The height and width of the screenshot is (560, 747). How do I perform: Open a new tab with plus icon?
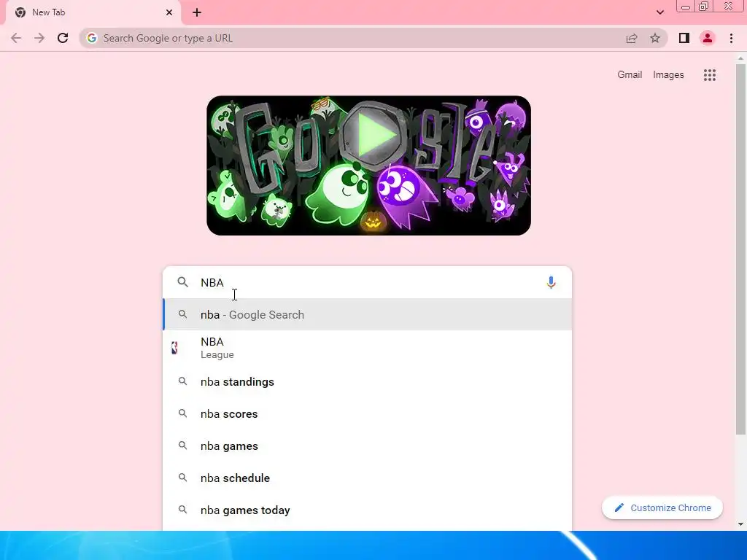197,12
